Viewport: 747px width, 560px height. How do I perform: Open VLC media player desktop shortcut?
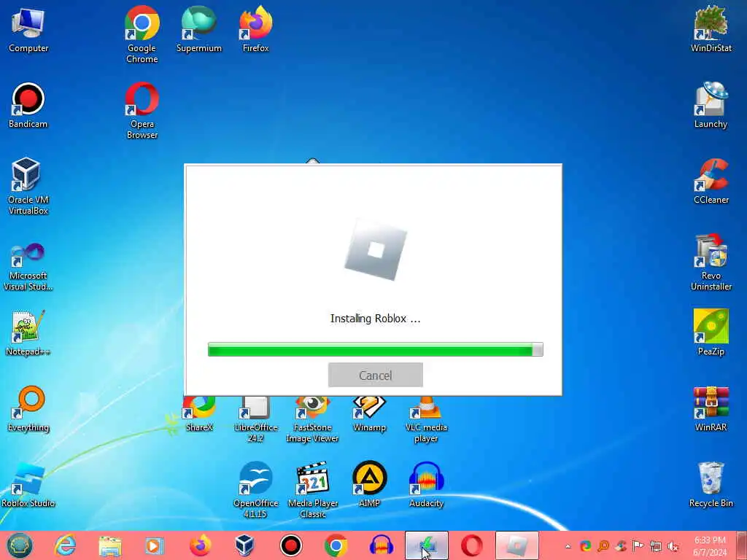426,419
